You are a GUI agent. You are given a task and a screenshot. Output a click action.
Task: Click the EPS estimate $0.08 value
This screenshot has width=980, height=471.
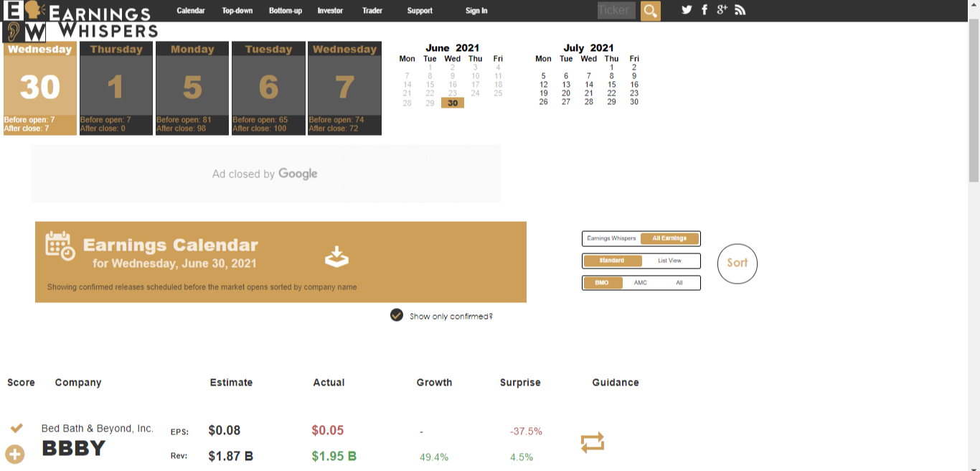click(x=225, y=431)
